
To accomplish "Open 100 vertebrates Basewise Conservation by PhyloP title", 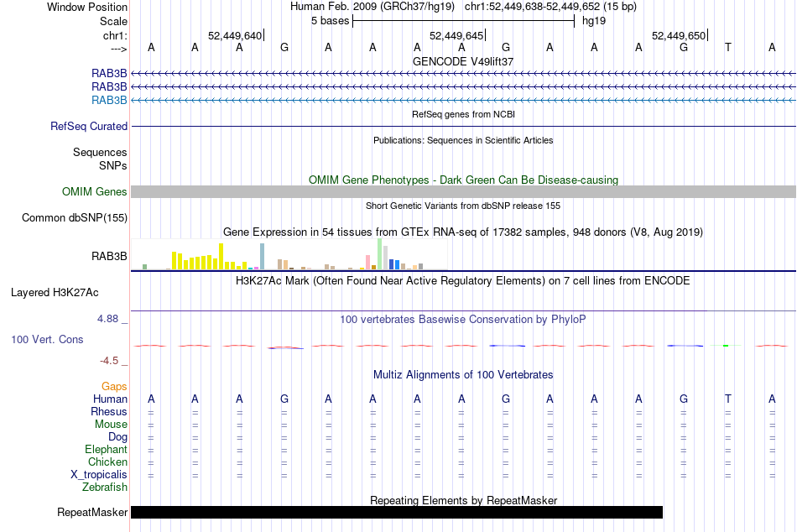I will tap(463, 320).
